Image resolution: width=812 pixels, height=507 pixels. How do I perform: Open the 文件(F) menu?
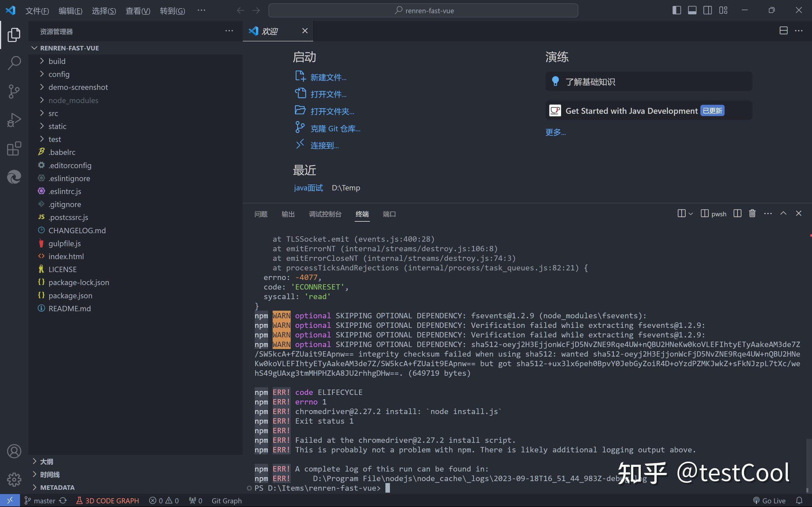tap(37, 10)
